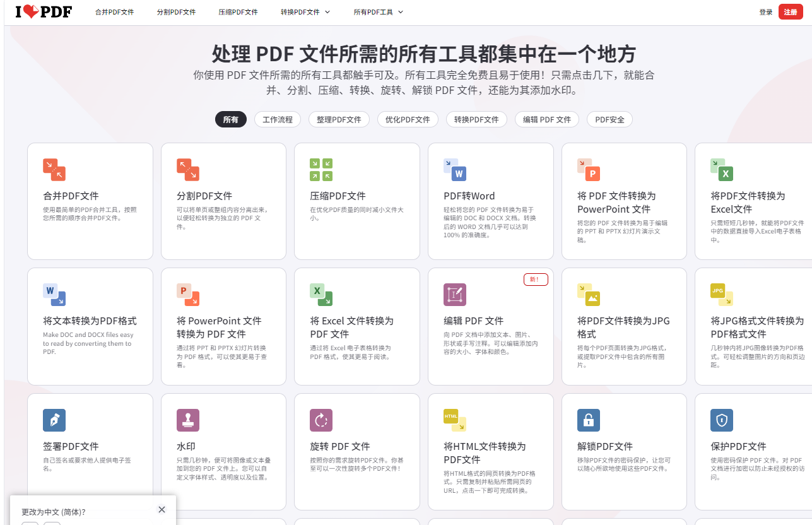Open the 水印 stamp icon
This screenshot has width=812, height=525.
[188, 420]
